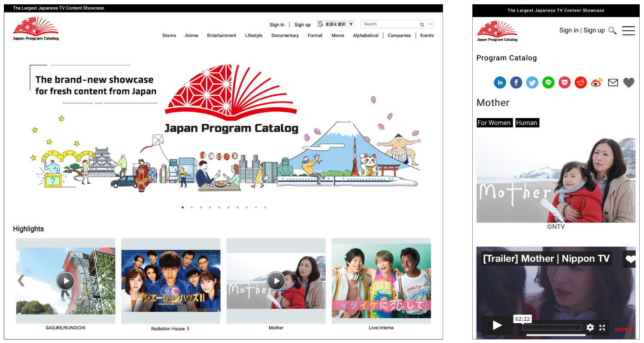Click the Love Interns caption

pos(381,328)
